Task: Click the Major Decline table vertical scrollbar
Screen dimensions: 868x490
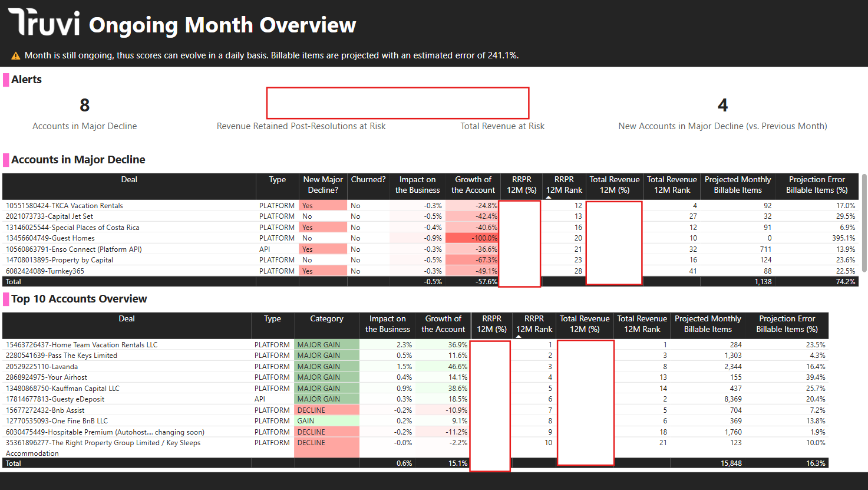Action: tap(864, 224)
